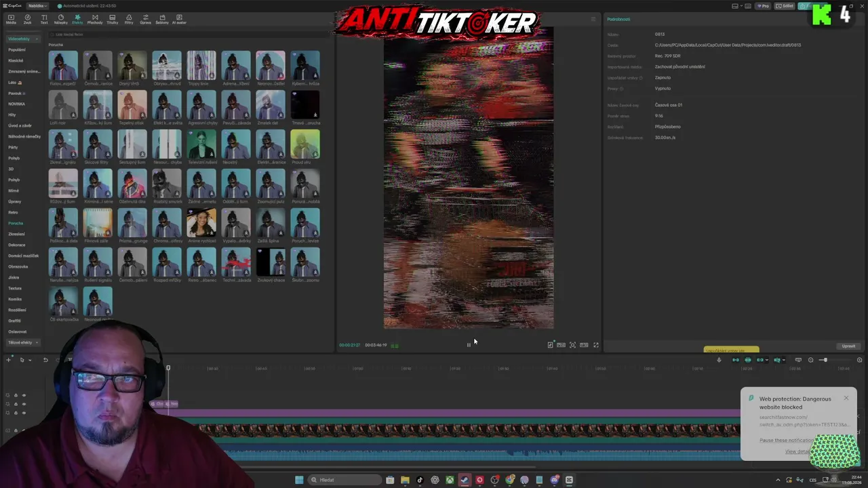
Task: Open Steam from the taskbar
Action: (465, 480)
